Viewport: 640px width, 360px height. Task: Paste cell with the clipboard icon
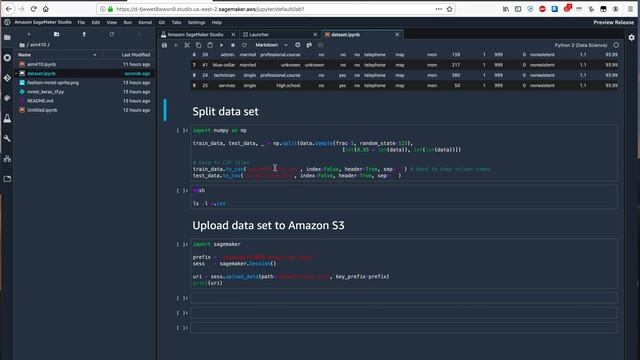coord(210,45)
